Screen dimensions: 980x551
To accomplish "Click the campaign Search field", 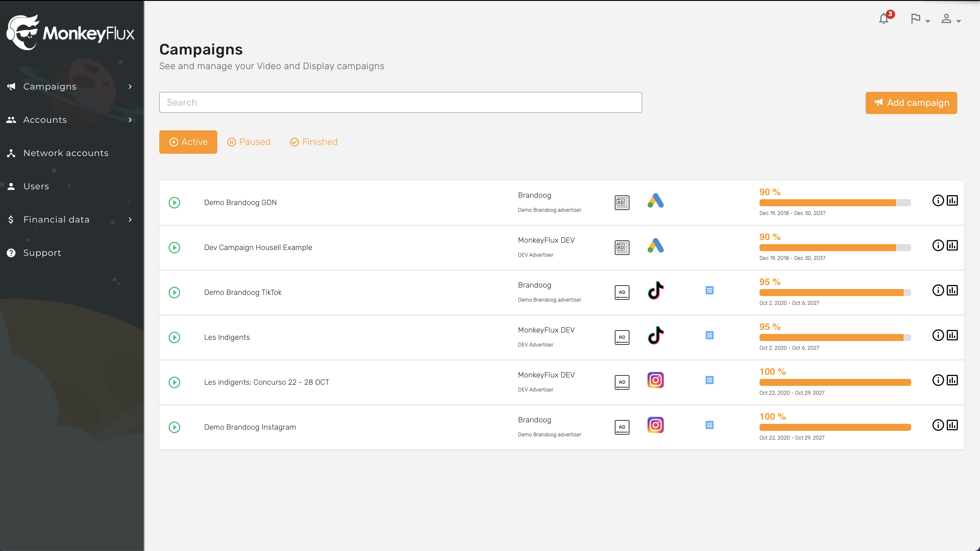I will 400,102.
